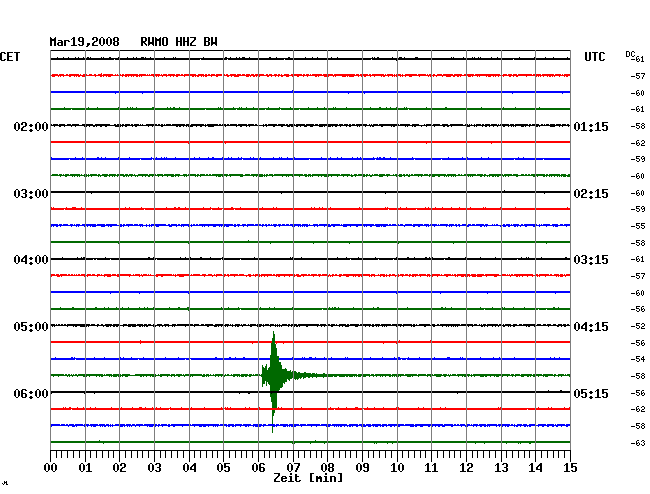
Task: Click the DC value -55
Action: coord(638,226)
